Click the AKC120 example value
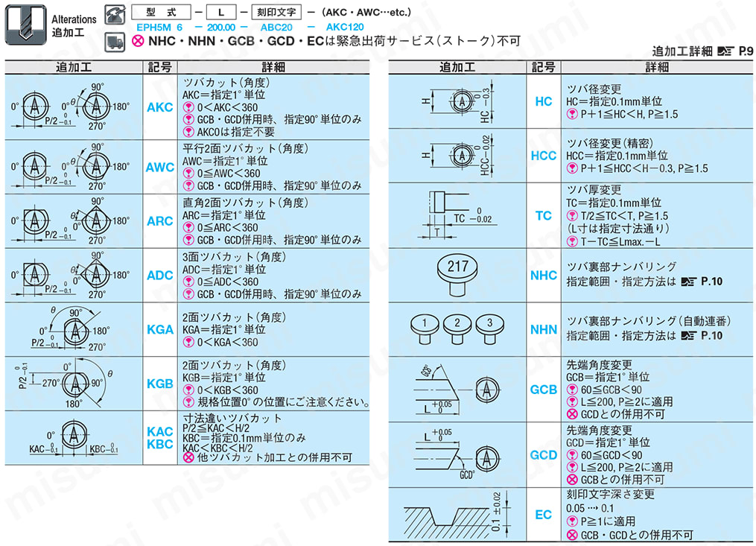 tap(345, 28)
